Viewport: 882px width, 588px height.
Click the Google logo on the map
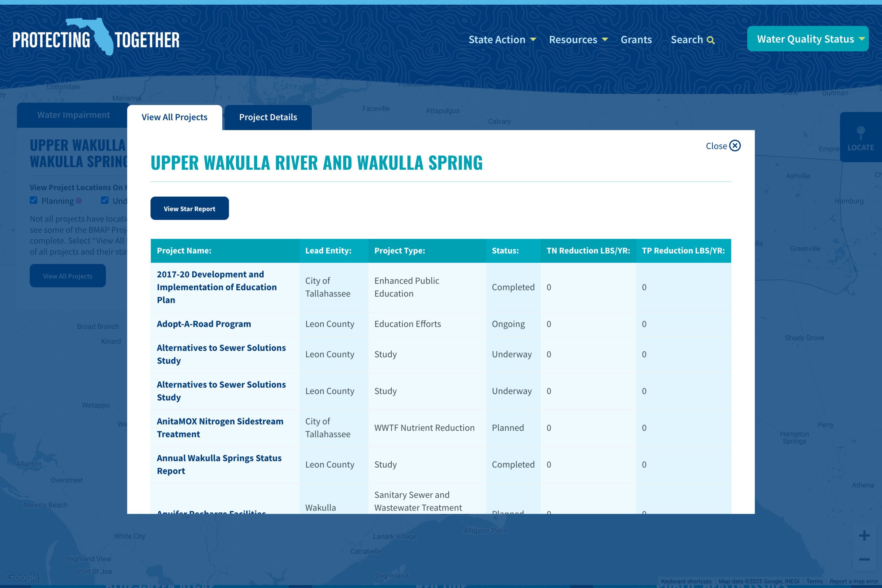point(22,576)
